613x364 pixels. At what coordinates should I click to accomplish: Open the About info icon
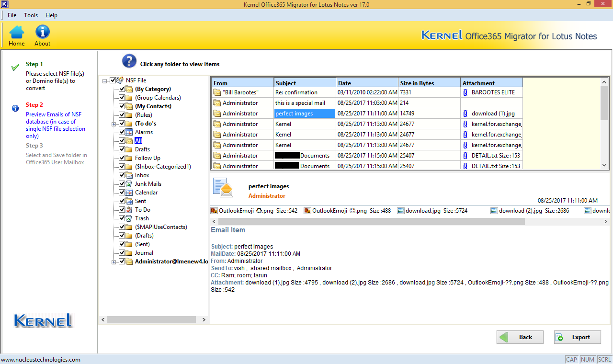point(42,33)
